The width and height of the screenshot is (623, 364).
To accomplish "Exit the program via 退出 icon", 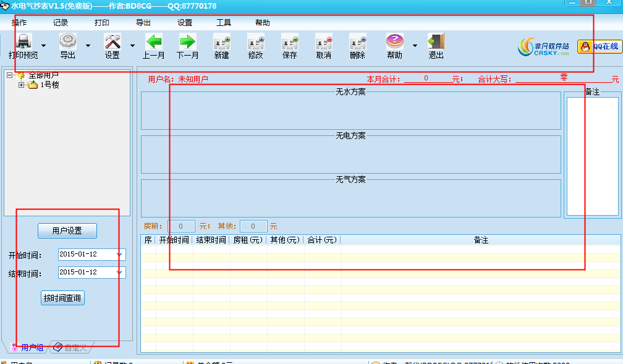I will click(436, 43).
